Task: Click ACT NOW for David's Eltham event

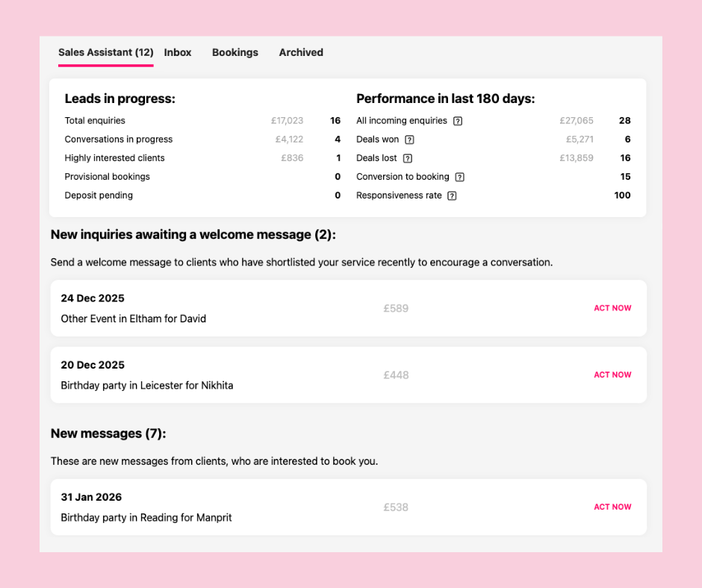Action: pos(612,308)
